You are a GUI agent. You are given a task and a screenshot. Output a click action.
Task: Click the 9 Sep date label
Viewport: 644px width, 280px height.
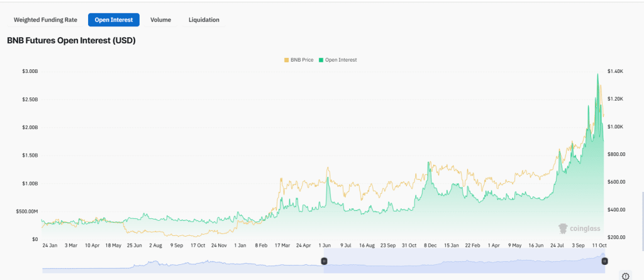click(177, 245)
